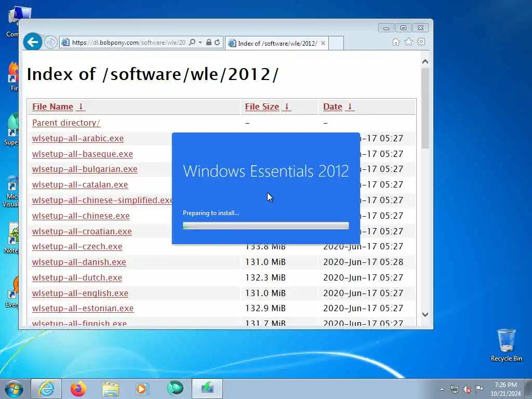532x399 pixels.
Task: Download wlsetup-all-arabic.exe
Action: click(x=78, y=138)
